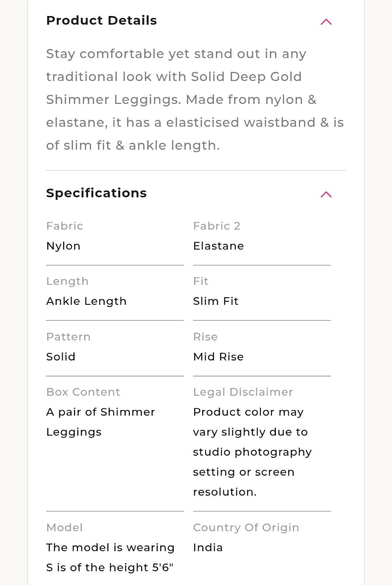
Task: Tap the Product Details heading
Action: (x=101, y=21)
